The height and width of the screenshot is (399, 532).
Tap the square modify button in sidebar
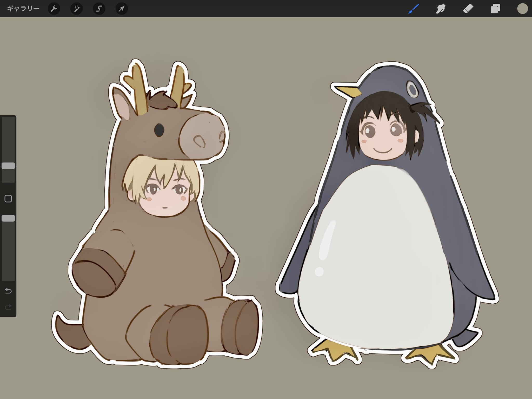(8, 199)
